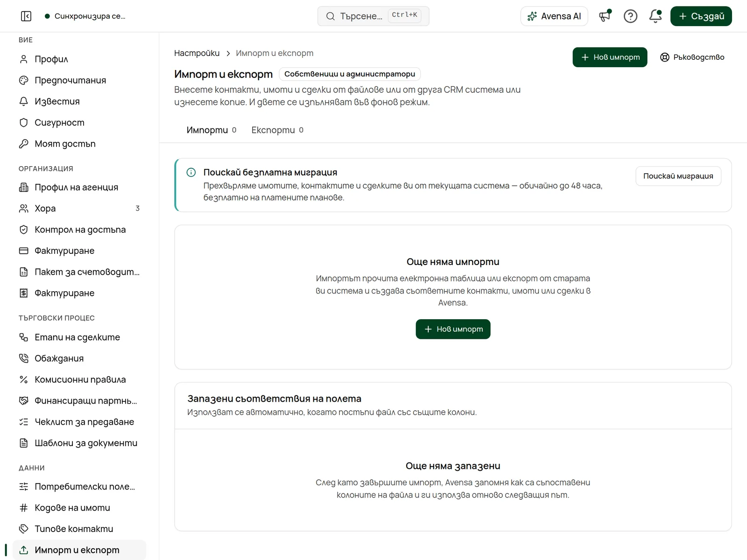Open the help question mark icon

[x=630, y=16]
